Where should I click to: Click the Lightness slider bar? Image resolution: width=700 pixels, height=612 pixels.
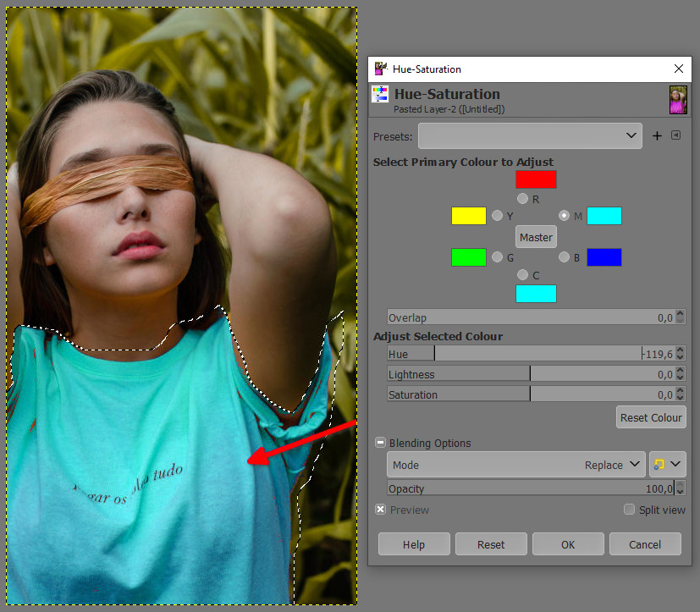point(531,374)
